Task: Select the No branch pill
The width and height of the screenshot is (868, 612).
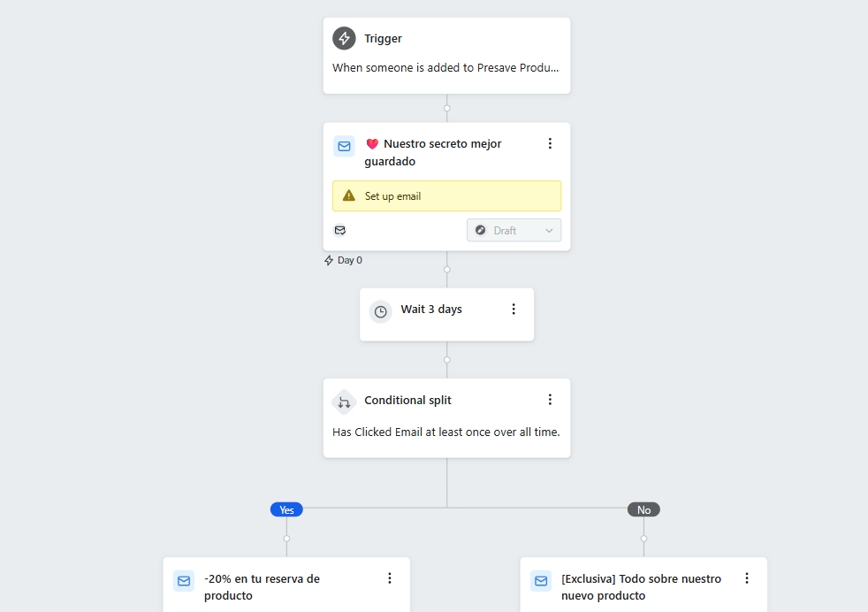Action: tap(643, 509)
